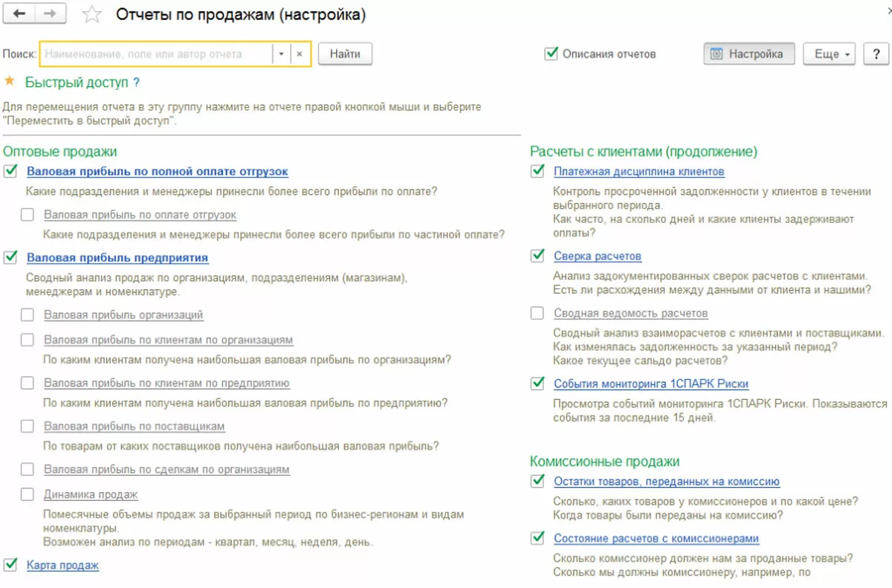Toggle the Динамика продаж checkbox

[28, 494]
